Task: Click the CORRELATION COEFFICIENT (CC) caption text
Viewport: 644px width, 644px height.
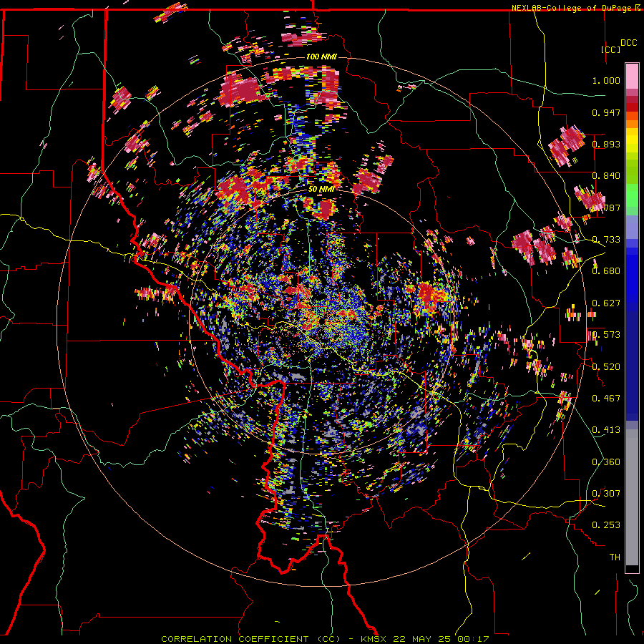Action: tap(251, 639)
